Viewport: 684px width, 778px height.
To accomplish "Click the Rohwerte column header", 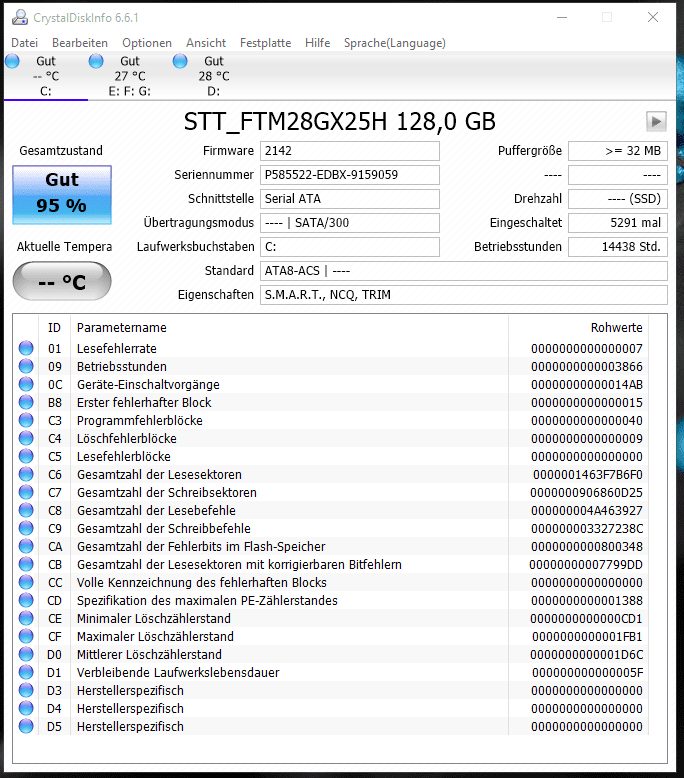I will pos(578,327).
